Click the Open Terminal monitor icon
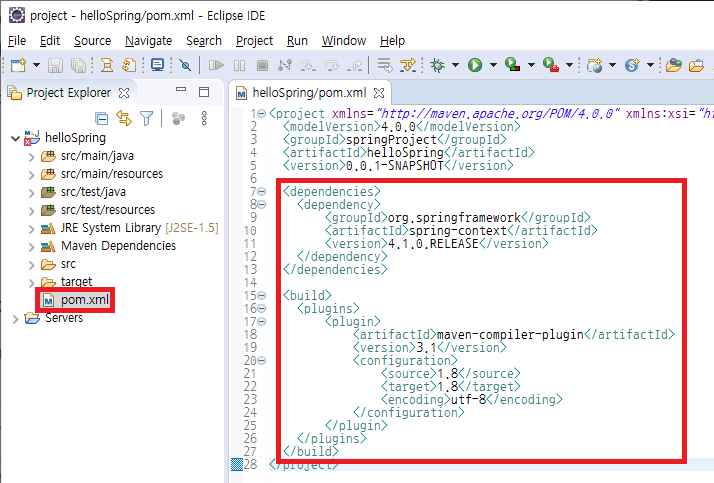The image size is (714, 483). pyautogui.click(x=158, y=65)
